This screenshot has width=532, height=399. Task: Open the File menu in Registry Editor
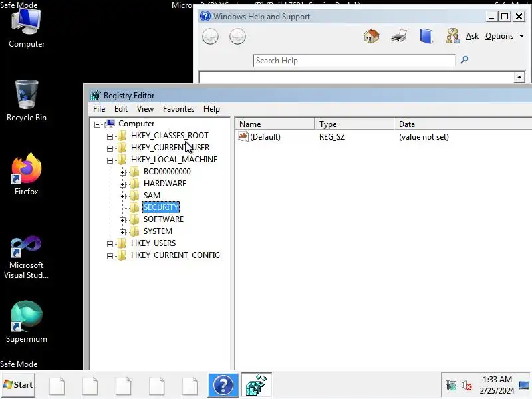(99, 109)
